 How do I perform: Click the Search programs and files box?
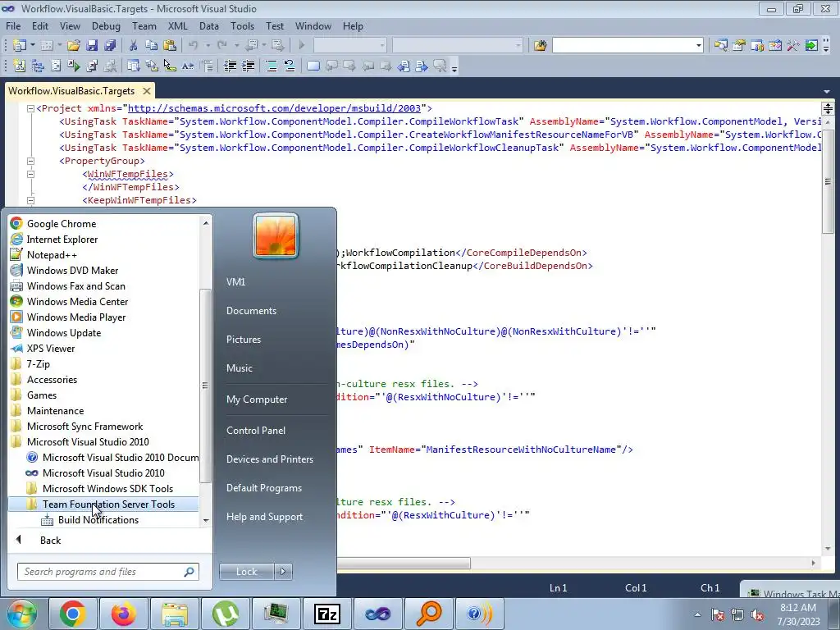click(x=107, y=572)
